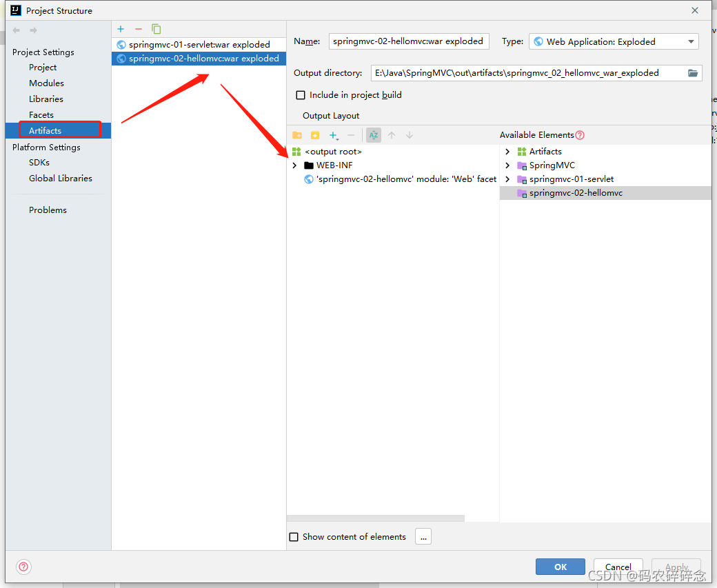Click the Remove artifact minus icon
The width and height of the screenshot is (717, 588).
pyautogui.click(x=139, y=29)
